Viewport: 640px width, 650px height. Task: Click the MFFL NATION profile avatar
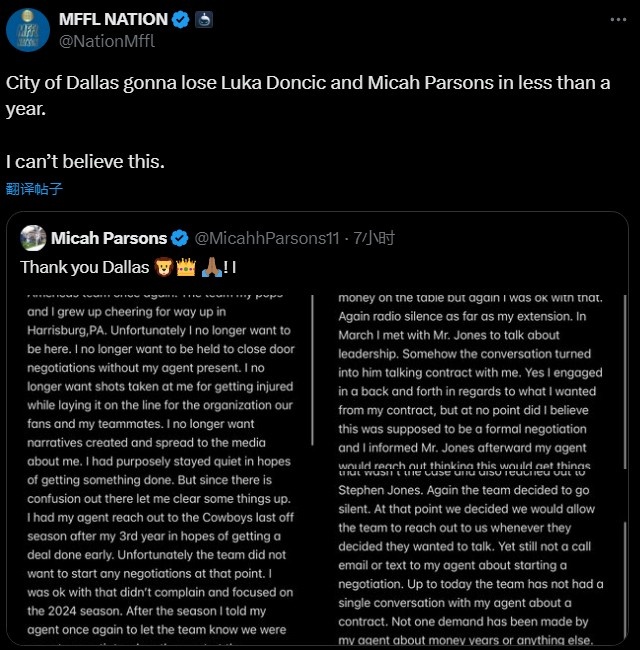click(28, 29)
